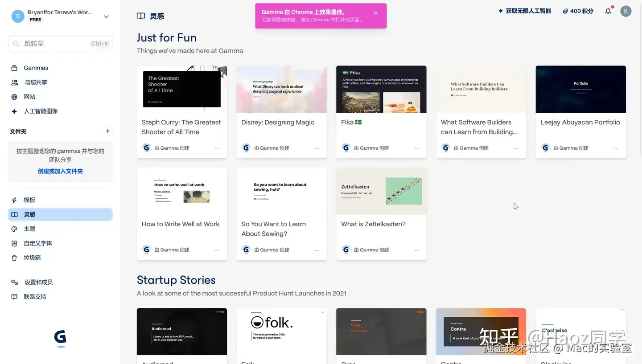Screen dimensions: 642x364
Task: Expand the workspace switcher dropdown
Action: coord(106,16)
